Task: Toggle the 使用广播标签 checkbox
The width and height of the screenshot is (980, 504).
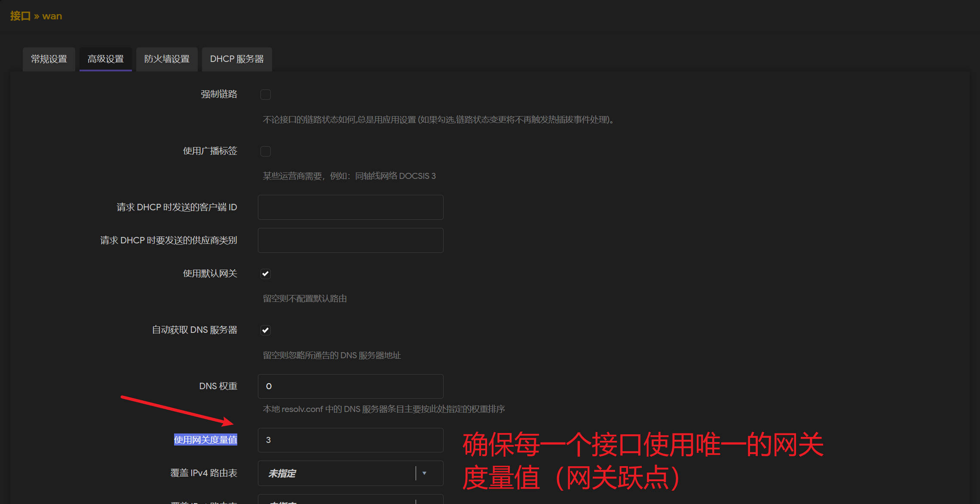Action: point(266,151)
